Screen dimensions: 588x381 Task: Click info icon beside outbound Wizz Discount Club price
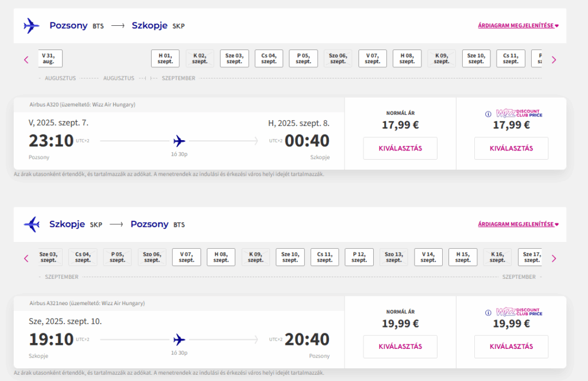(488, 114)
